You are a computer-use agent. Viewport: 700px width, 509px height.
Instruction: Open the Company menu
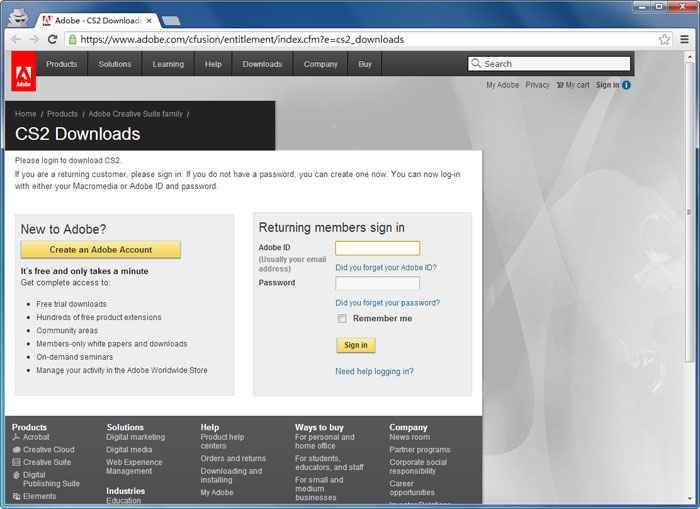(321, 64)
